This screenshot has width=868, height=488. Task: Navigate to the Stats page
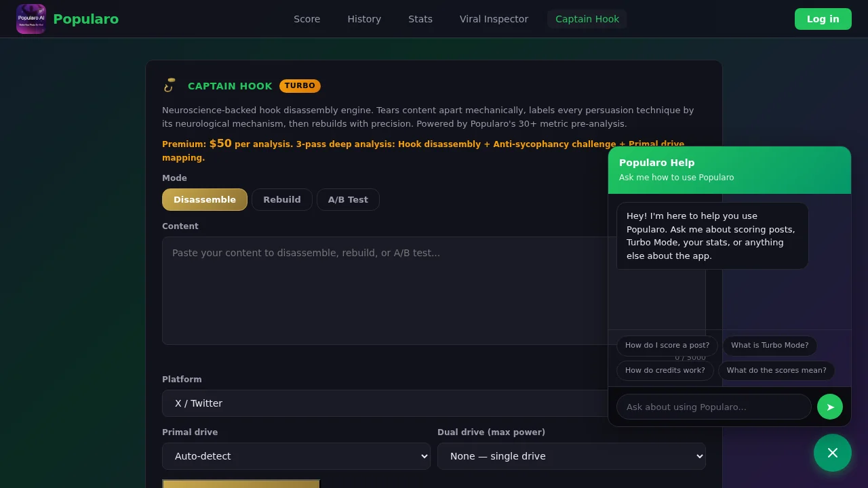point(420,18)
